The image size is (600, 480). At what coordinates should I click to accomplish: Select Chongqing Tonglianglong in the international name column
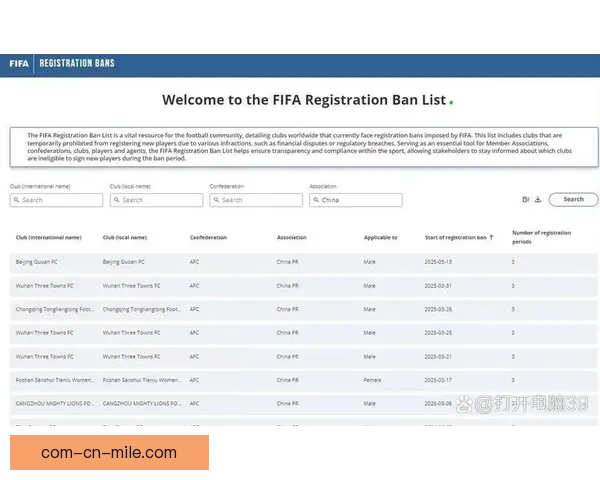[x=55, y=309]
